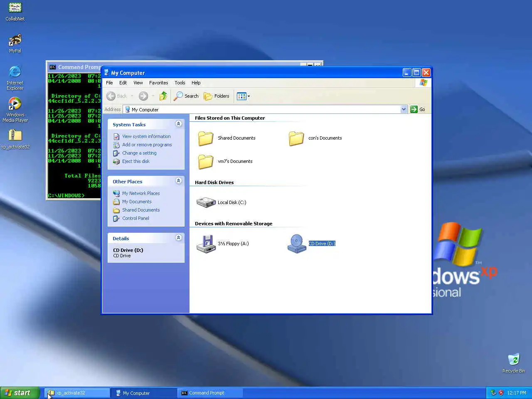The width and height of the screenshot is (532, 399).
Task: Open the Tools menu
Action: click(180, 83)
